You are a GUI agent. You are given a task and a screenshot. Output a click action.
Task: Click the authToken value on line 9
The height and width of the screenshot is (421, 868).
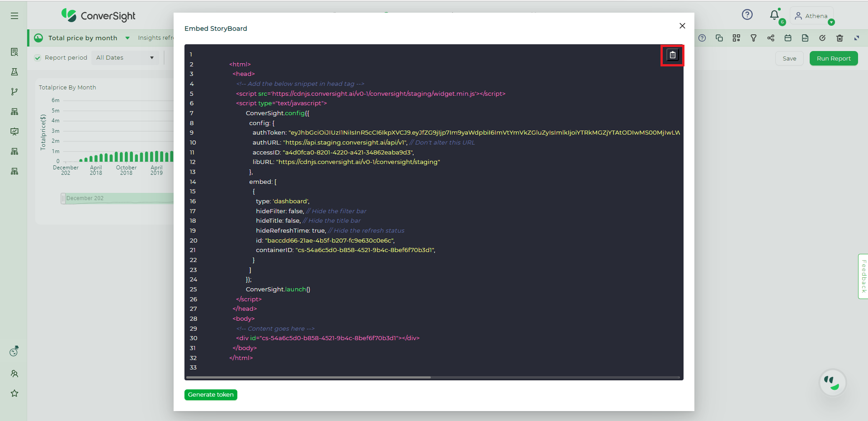tap(484, 133)
